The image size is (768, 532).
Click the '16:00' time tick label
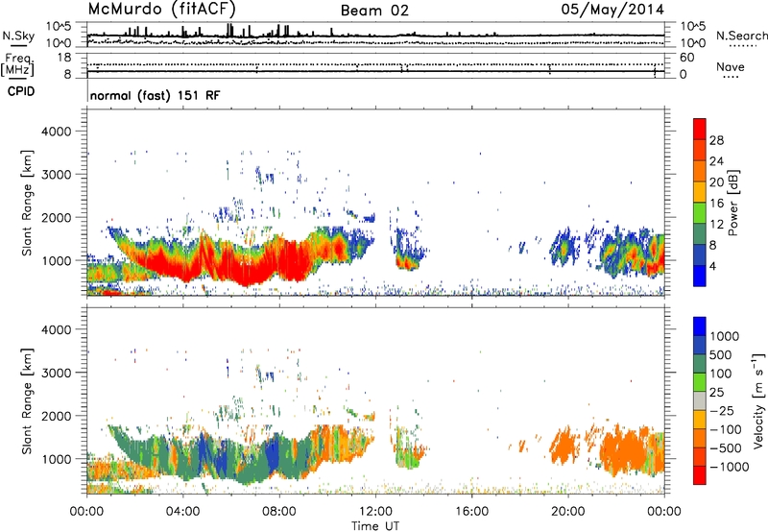(471, 512)
